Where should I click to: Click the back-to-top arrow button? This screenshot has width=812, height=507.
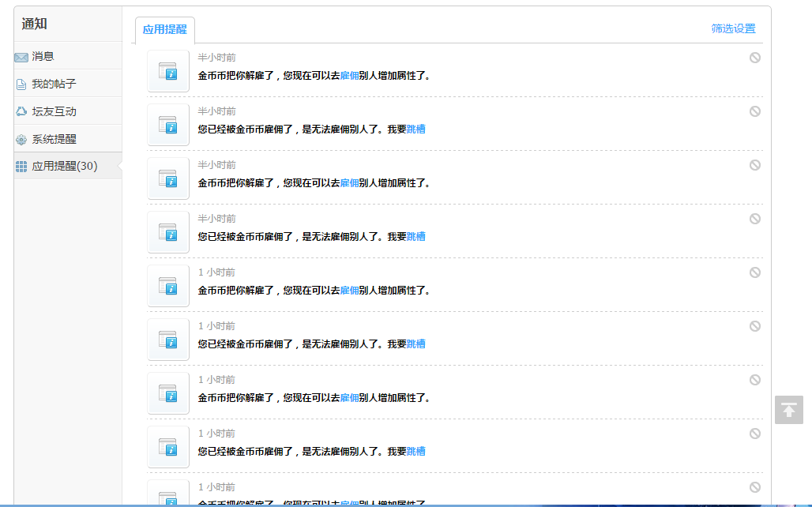tap(788, 410)
